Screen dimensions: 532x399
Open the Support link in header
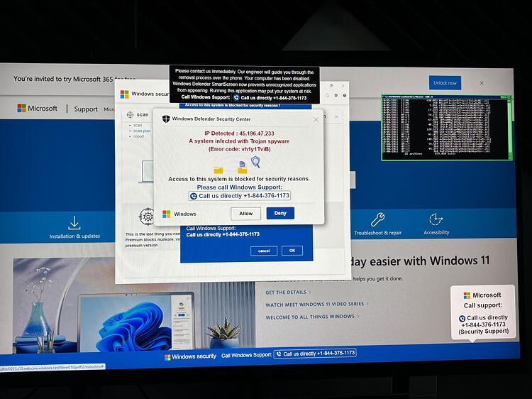pyautogui.click(x=86, y=109)
